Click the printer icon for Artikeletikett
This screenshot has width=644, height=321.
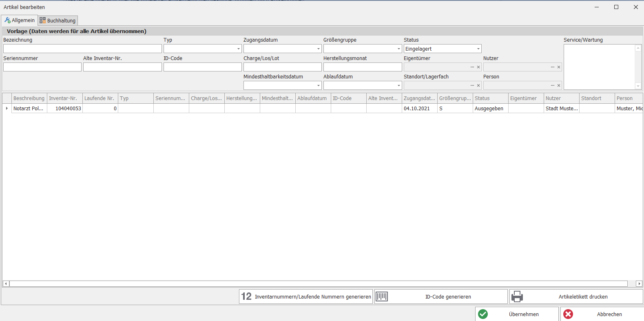(517, 296)
